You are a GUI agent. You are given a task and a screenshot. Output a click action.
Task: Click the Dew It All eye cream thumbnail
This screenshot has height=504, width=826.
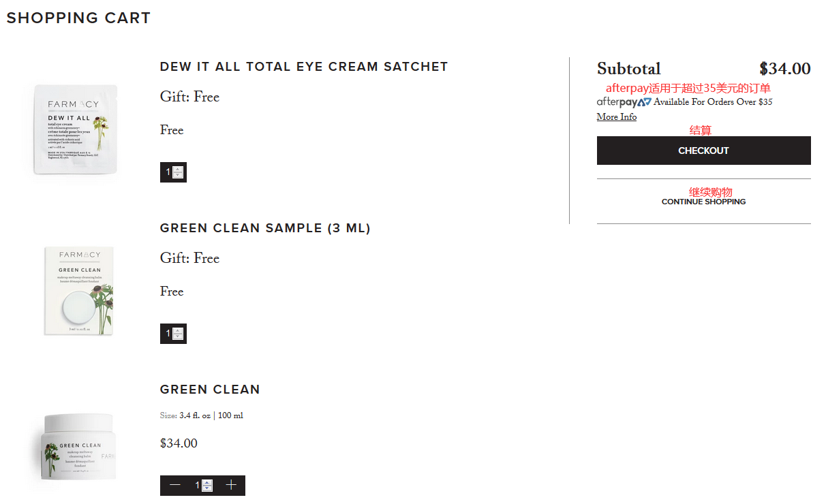tap(76, 129)
